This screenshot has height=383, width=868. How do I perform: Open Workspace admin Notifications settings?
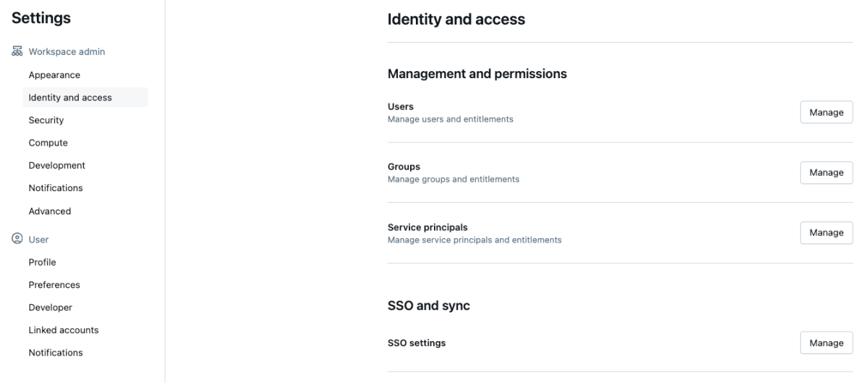(x=56, y=188)
